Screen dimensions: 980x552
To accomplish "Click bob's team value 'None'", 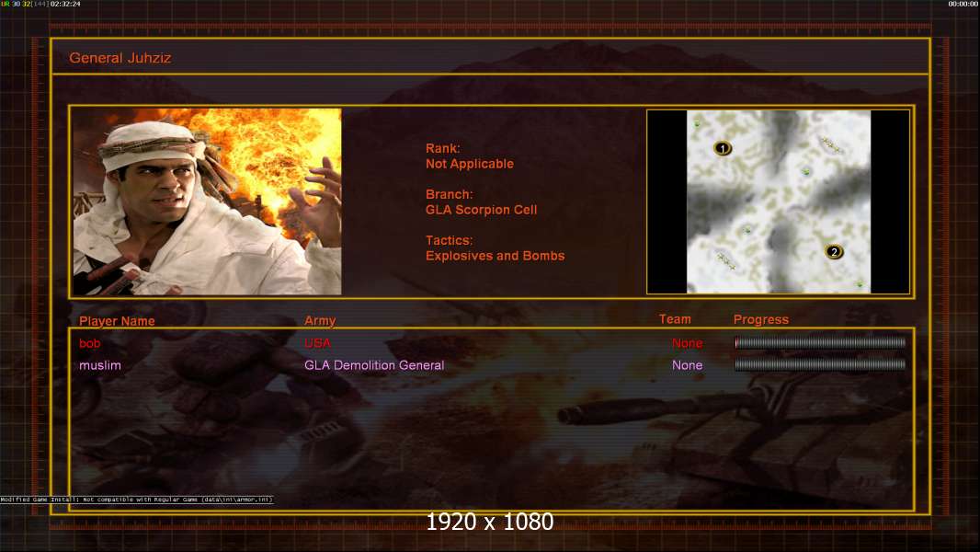I will (687, 343).
